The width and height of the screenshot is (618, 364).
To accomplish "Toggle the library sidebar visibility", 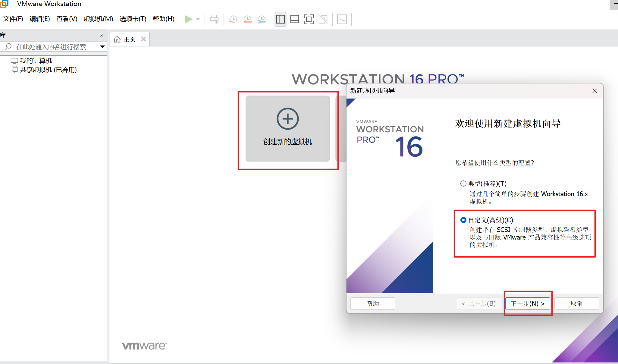I will [x=280, y=19].
